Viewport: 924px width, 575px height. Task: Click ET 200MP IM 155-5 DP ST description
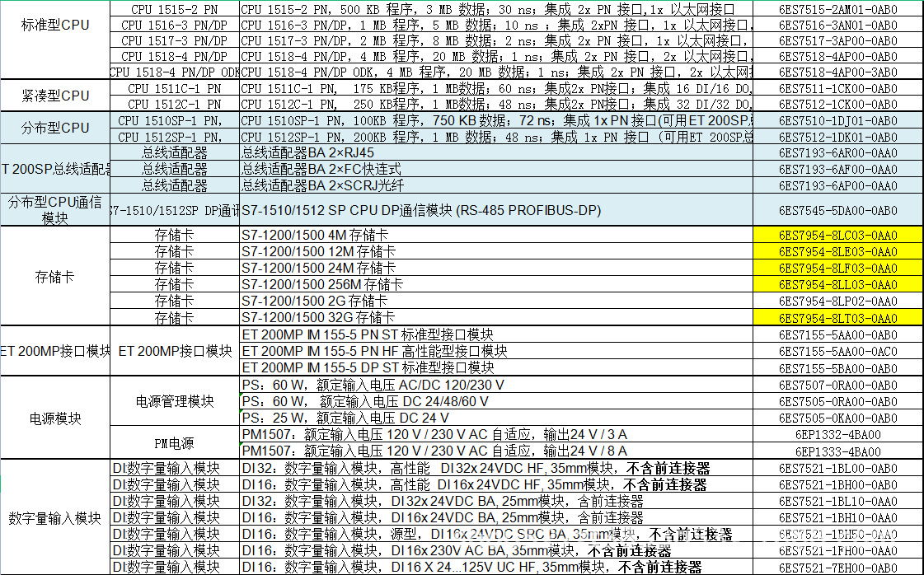point(496,367)
